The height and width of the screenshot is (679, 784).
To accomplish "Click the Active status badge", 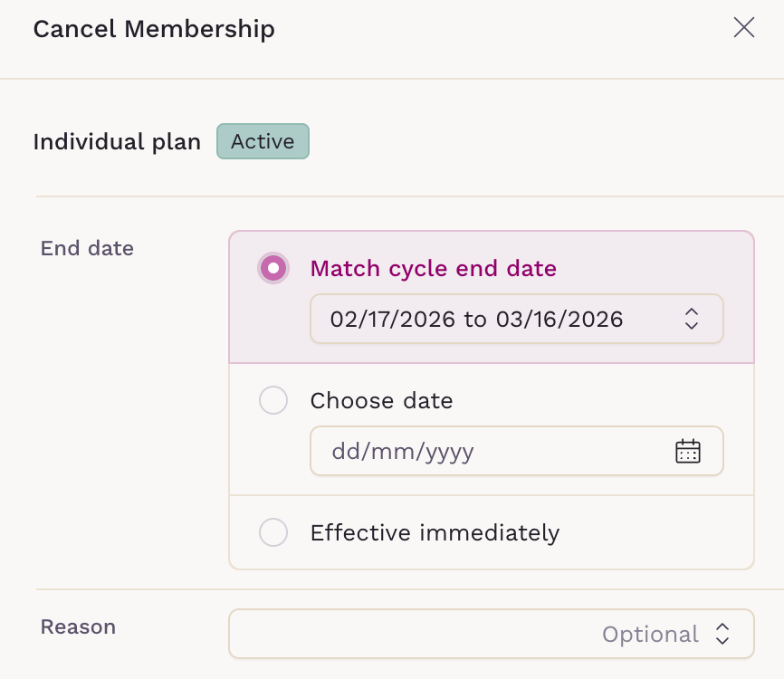I will (263, 141).
